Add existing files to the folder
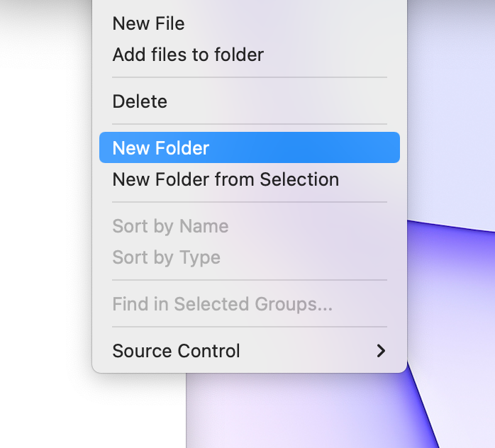This screenshot has width=495, height=448. [188, 55]
